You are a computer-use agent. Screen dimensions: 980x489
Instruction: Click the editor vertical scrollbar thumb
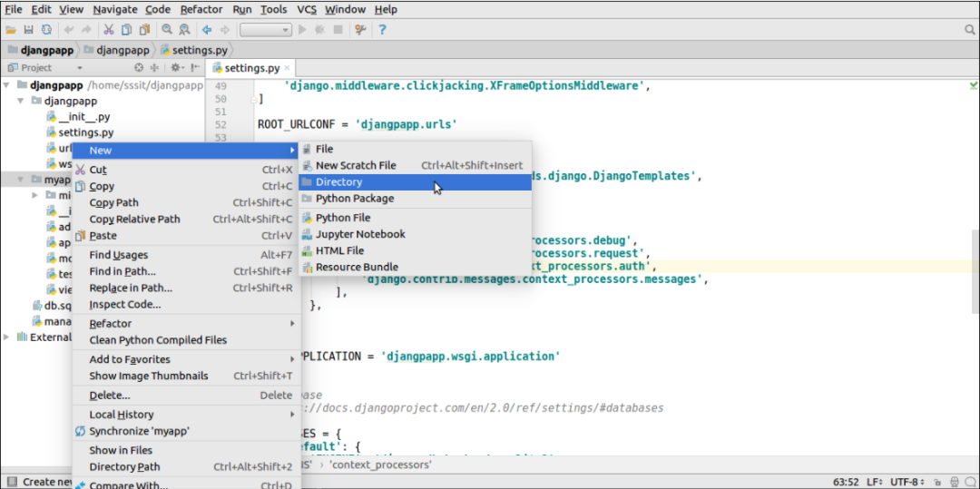975,269
